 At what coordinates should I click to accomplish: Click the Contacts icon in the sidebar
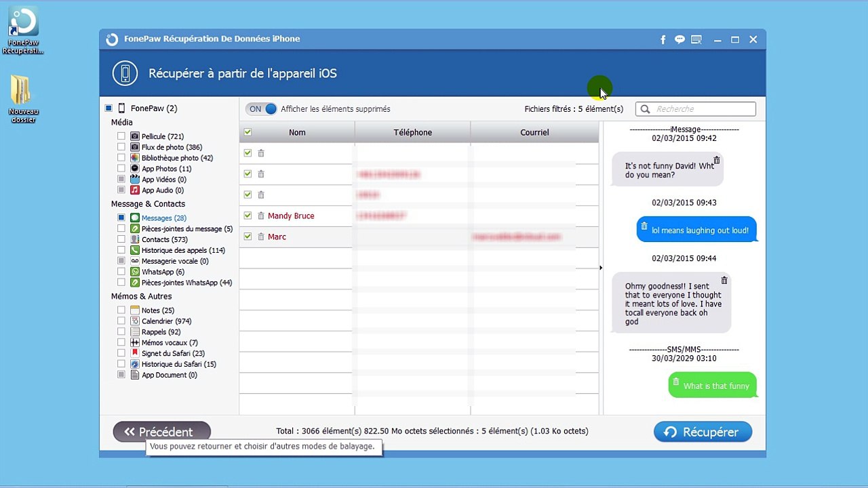pyautogui.click(x=135, y=239)
